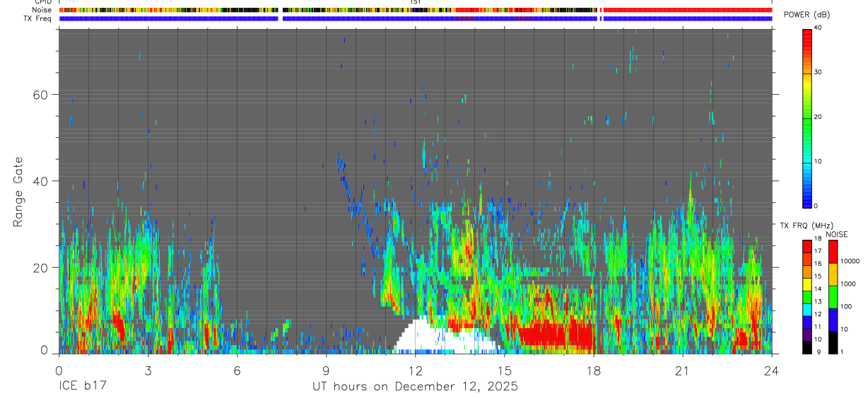Viewport: 868px width, 401px height.
Task: Click the power color scale bar
Action: [x=807, y=117]
